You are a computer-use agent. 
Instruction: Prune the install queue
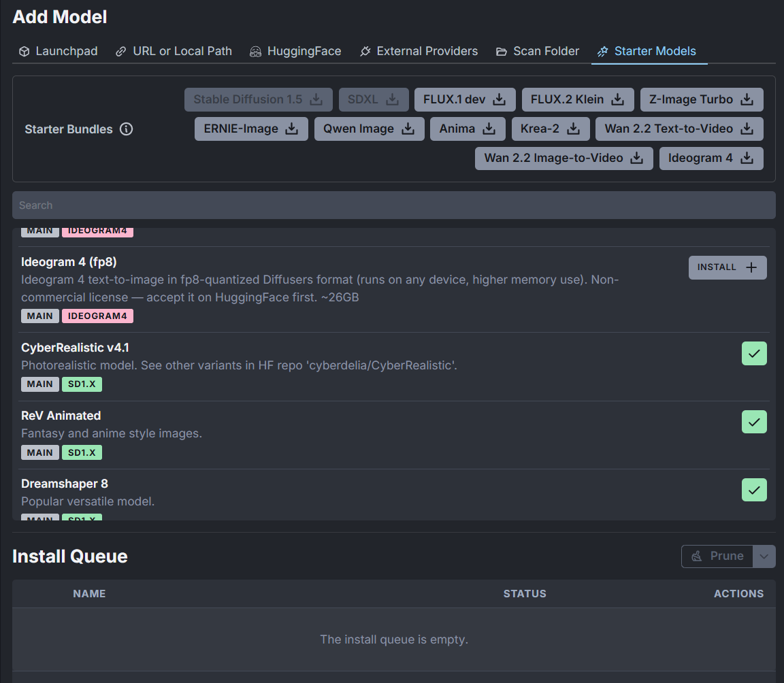click(x=717, y=556)
